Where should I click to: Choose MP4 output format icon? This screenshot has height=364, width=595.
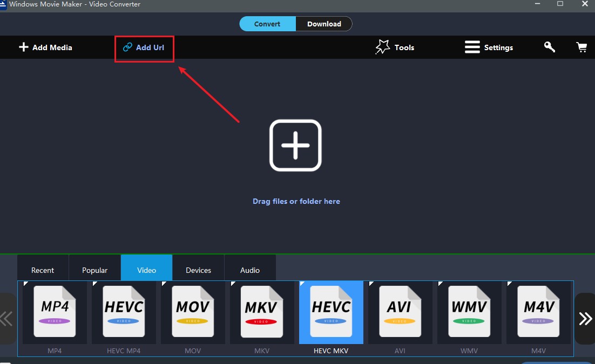pos(55,312)
